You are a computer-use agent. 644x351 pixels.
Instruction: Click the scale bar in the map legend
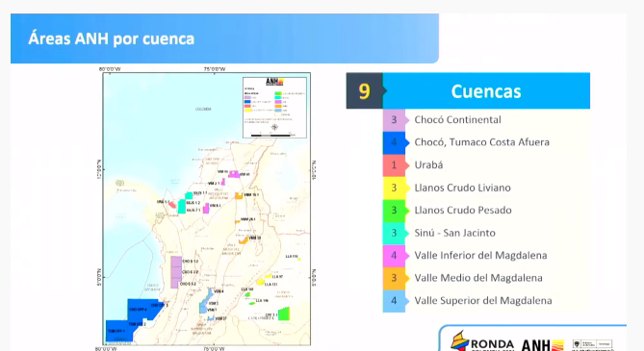pyautogui.click(x=270, y=135)
